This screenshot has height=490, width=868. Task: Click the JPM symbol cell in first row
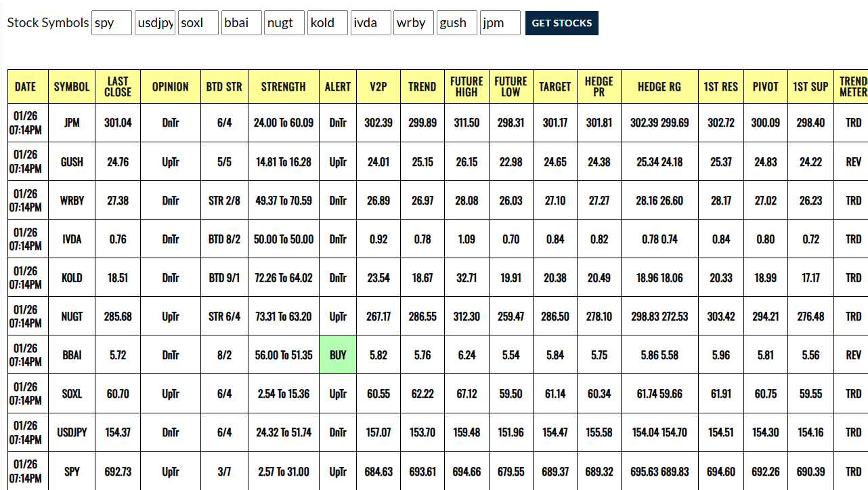click(x=72, y=123)
